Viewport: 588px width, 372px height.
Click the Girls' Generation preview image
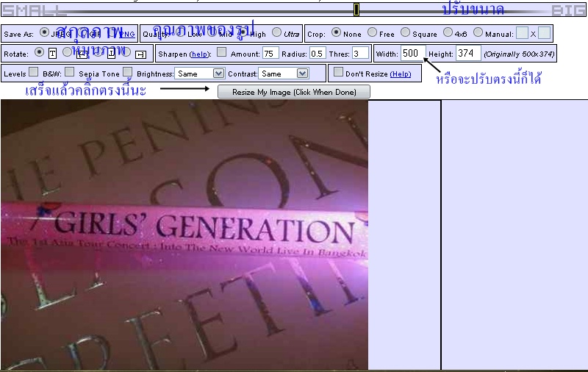pyautogui.click(x=184, y=235)
